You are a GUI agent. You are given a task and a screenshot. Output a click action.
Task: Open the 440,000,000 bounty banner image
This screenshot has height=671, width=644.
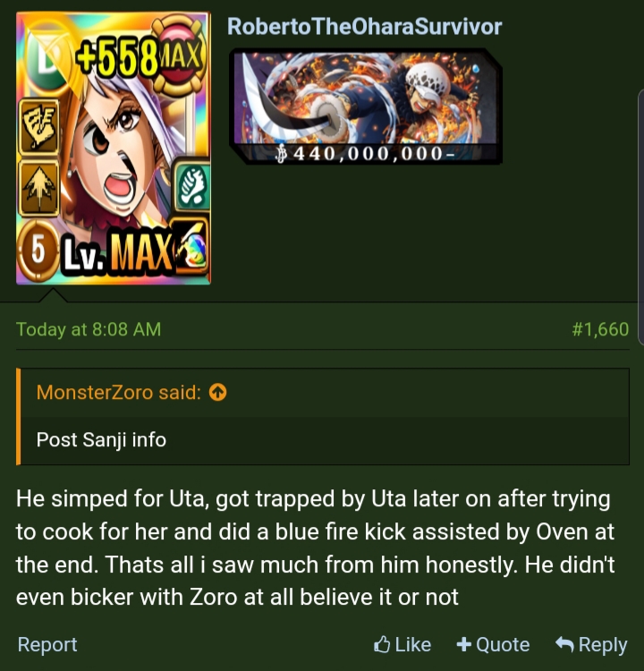366,106
